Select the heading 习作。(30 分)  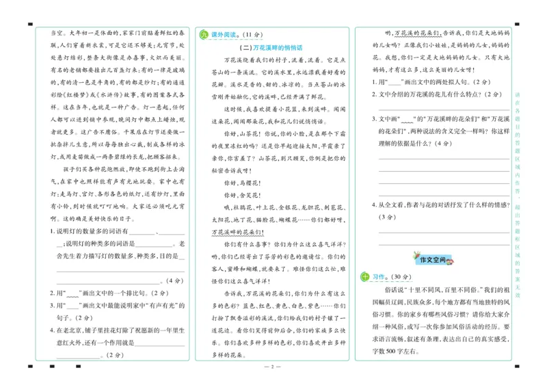392,277
